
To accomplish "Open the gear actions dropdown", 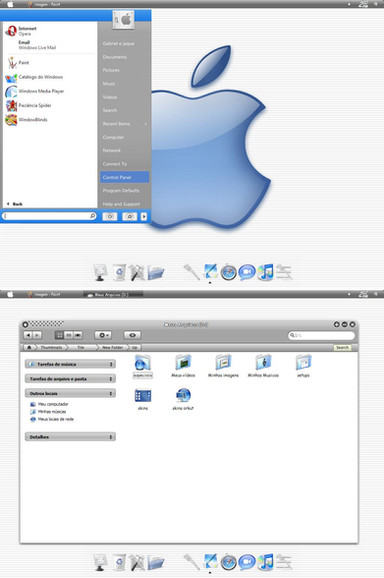I will (103, 335).
